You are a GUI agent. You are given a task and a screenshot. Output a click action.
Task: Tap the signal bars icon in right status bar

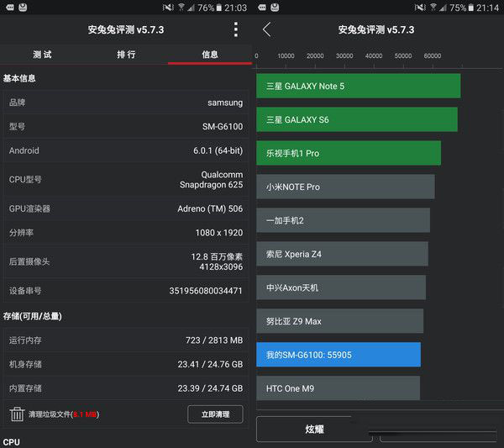click(443, 8)
